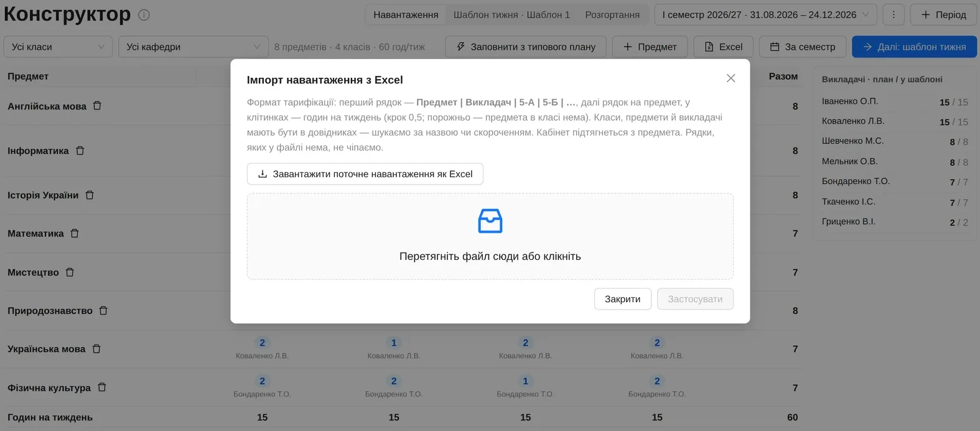Select Бондаренко Т.О. in the teachers sidebar

tap(856, 181)
